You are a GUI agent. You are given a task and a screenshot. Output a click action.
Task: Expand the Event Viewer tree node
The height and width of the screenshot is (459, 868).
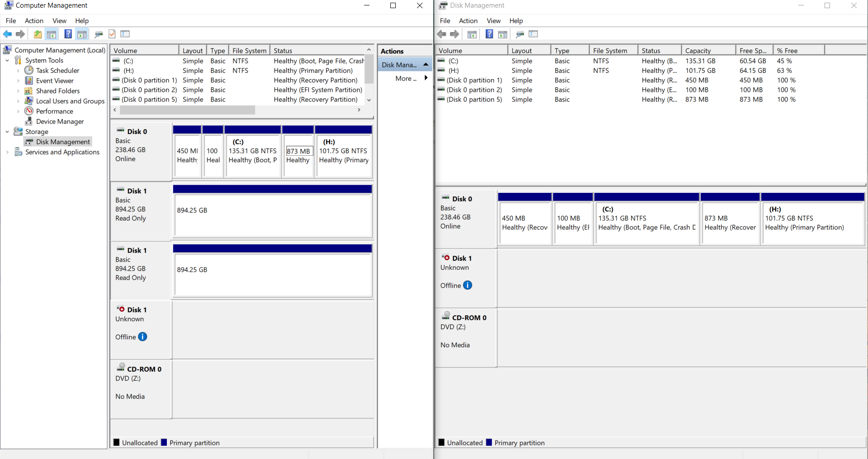pyautogui.click(x=18, y=81)
